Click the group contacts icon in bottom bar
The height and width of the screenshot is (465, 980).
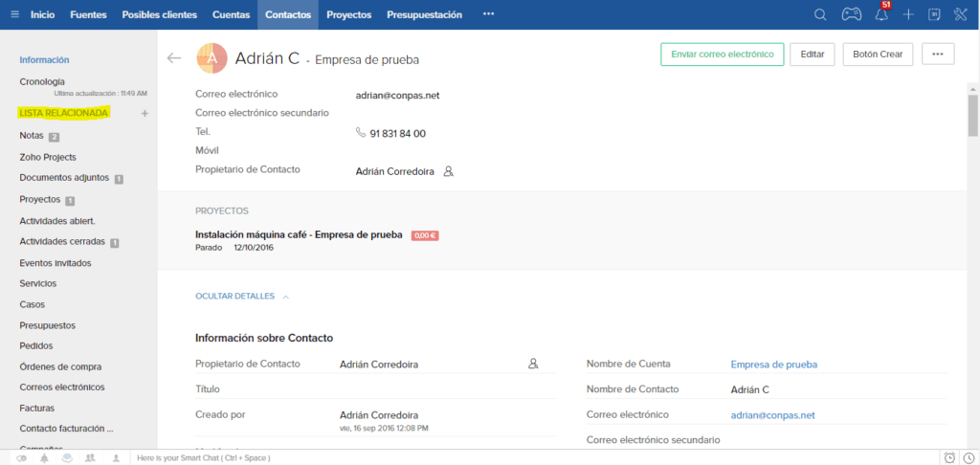[x=90, y=457]
